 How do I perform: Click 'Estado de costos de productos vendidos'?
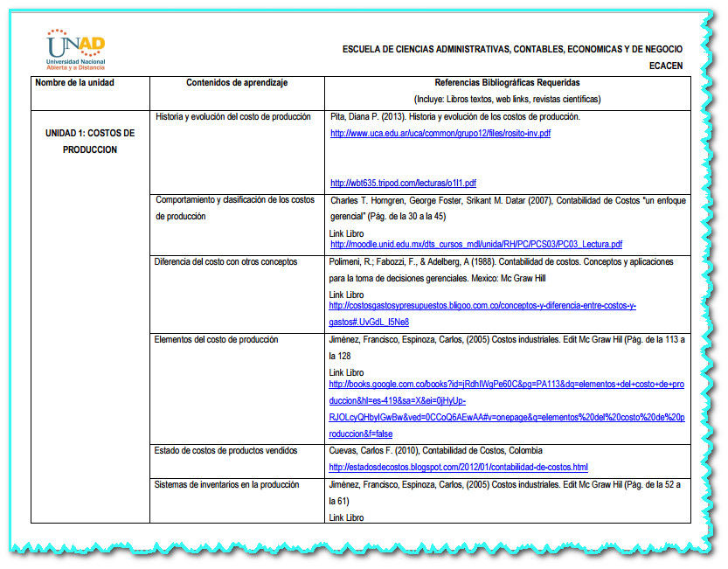pos(225,450)
